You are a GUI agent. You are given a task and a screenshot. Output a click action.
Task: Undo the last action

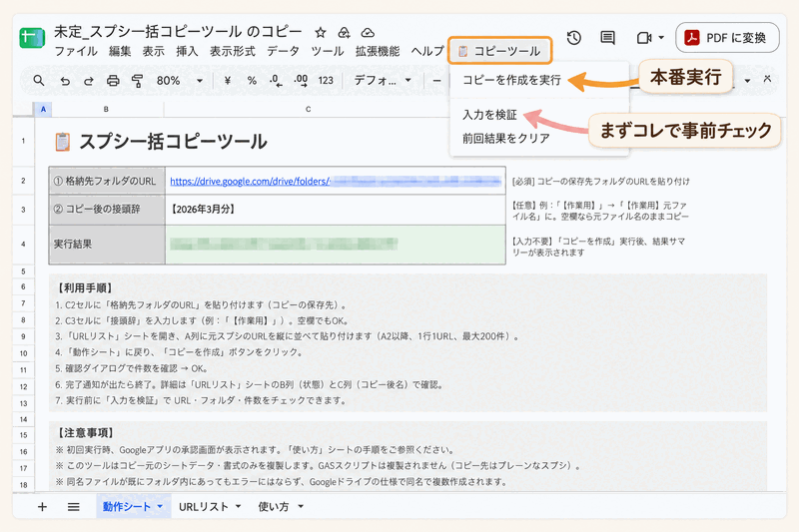click(65, 81)
